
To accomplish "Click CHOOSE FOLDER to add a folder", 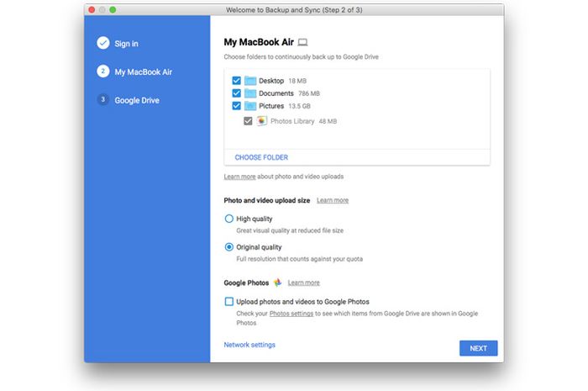I will tap(261, 157).
